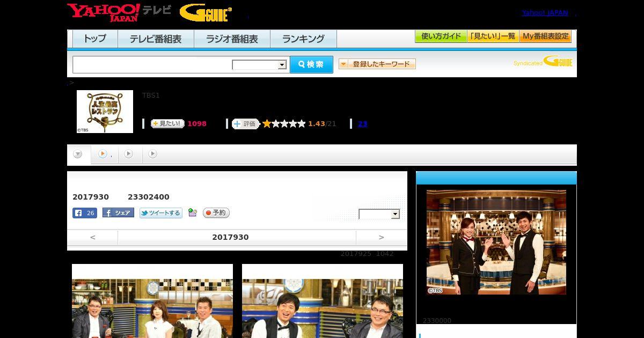Focus the program search text field
644x338 pixels.
tap(152, 64)
